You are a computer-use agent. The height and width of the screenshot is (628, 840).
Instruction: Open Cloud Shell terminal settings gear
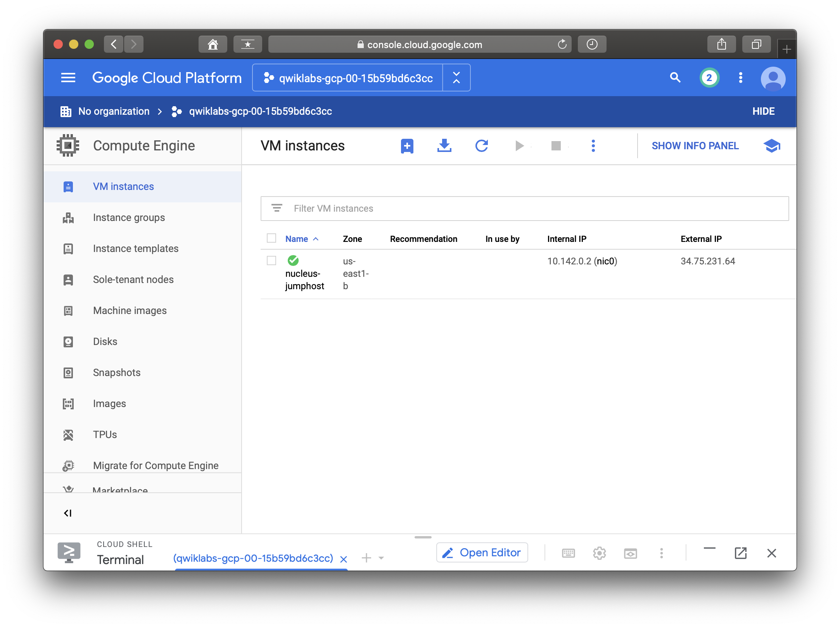point(599,553)
